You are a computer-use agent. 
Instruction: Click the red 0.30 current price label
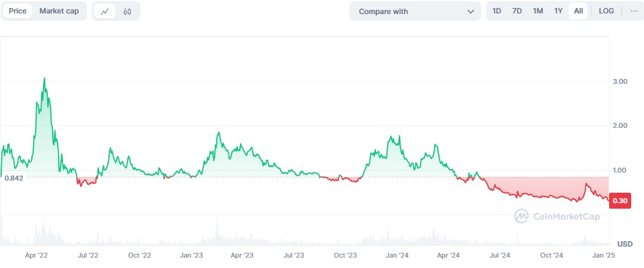pos(620,201)
